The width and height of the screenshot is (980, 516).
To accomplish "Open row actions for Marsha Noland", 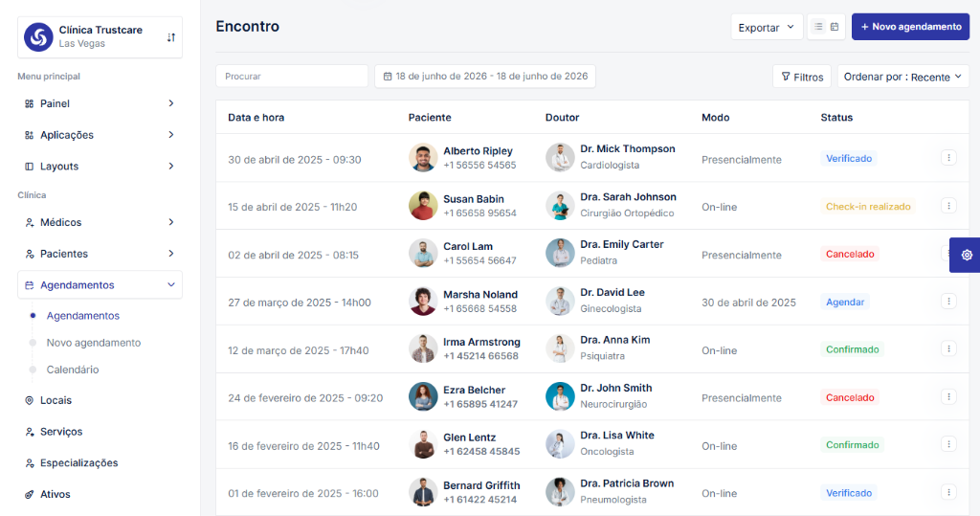I will pos(948,301).
